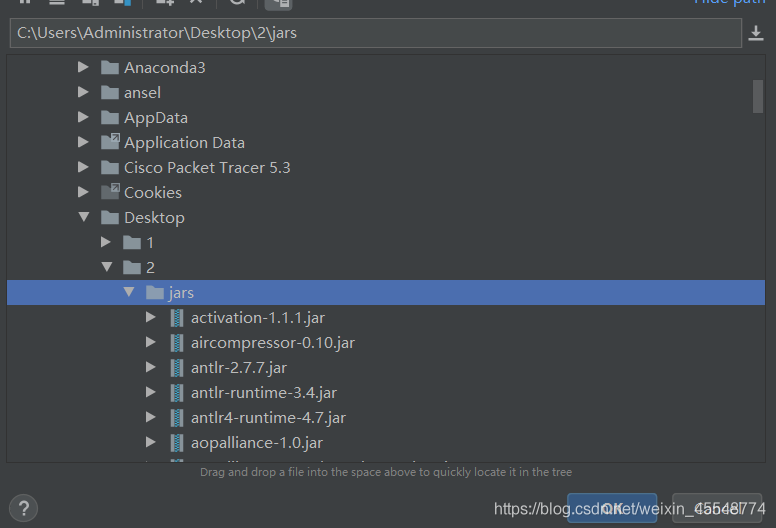
Task: Expand the Cisco Packet Tracer 5.3 folder
Action: pos(83,167)
